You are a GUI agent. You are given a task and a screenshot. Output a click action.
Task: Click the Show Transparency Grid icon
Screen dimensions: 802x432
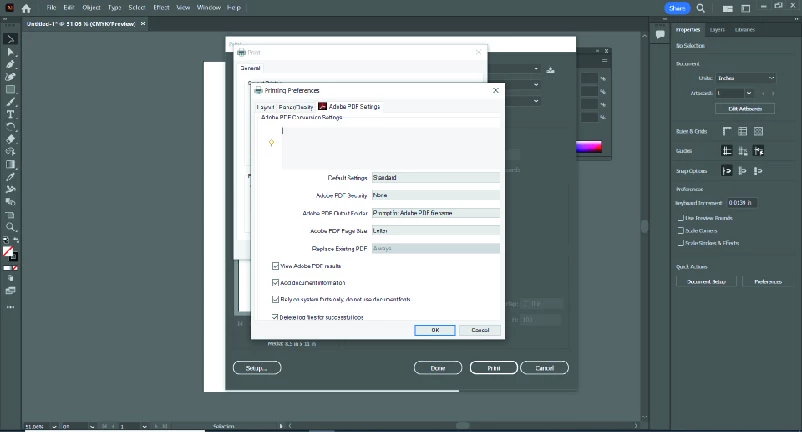[759, 131]
